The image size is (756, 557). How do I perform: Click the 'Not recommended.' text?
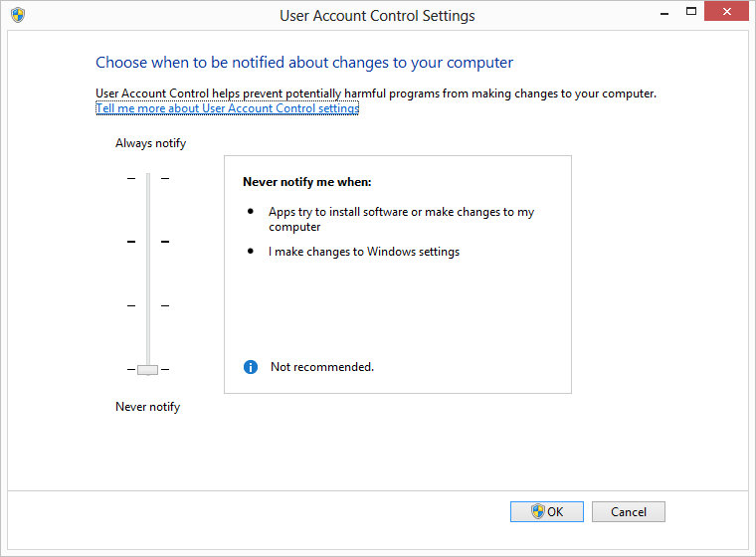tap(322, 367)
